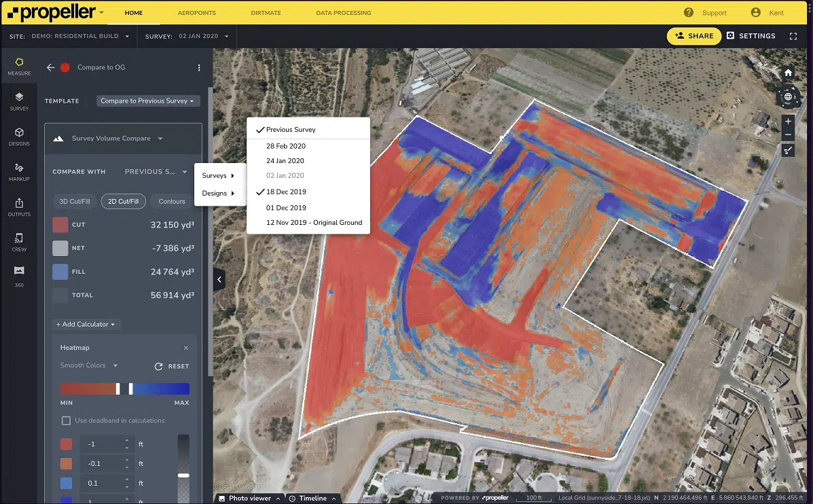The image size is (813, 504).
Task: Click the map home view icon
Action: point(788,73)
